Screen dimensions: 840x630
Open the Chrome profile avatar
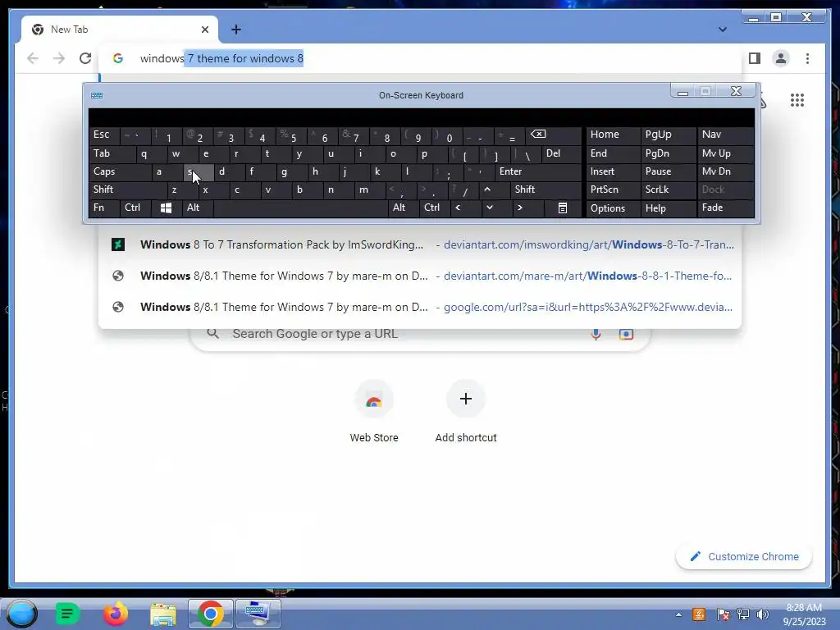781,58
